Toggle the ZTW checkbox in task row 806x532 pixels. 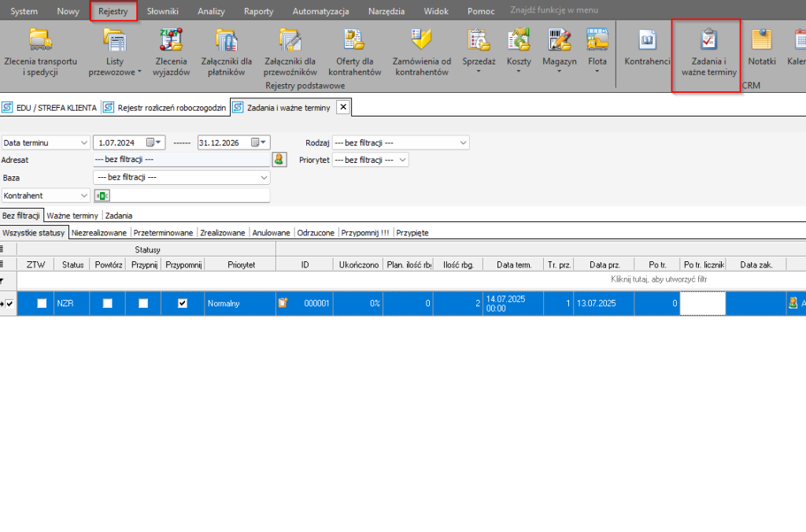click(42, 303)
